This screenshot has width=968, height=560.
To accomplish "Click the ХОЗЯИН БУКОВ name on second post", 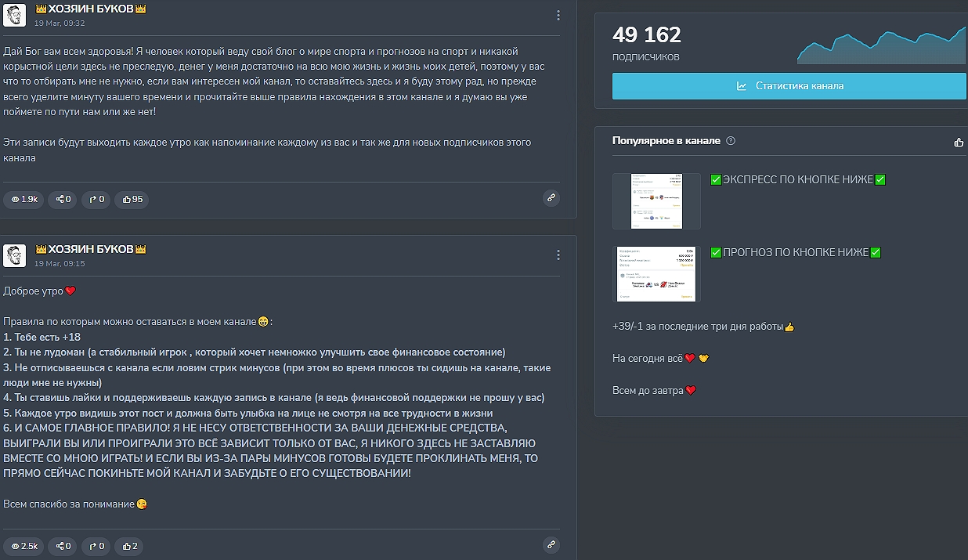I will click(91, 249).
